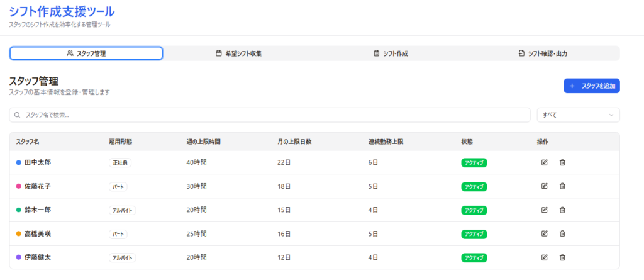Click 伊藤健太's アクティブ status badge
The image size is (644, 280).
474,258
